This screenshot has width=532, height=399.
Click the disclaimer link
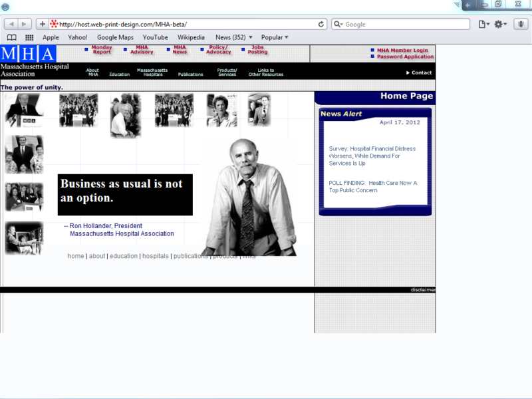click(423, 290)
